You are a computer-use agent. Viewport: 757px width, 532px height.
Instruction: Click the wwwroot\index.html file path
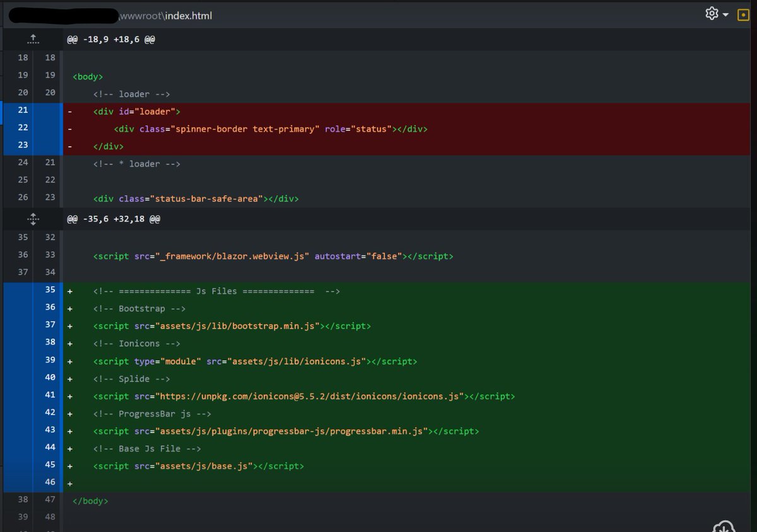pyautogui.click(x=165, y=15)
